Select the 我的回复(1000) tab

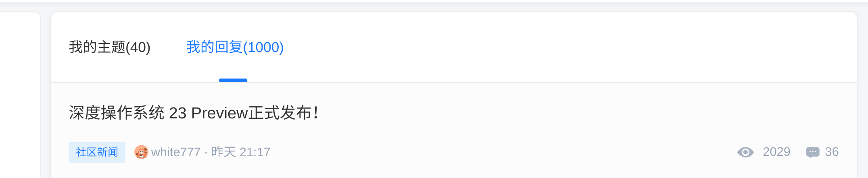point(235,48)
